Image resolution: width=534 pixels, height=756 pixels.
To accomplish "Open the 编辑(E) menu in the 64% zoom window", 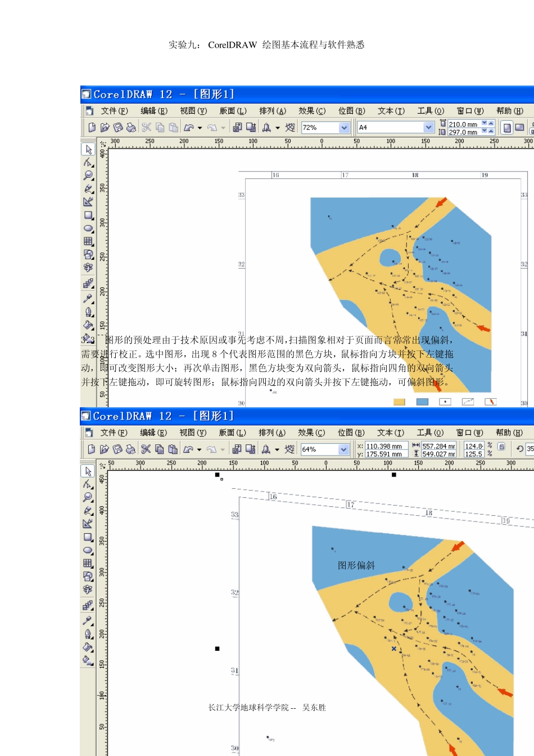I will [153, 433].
